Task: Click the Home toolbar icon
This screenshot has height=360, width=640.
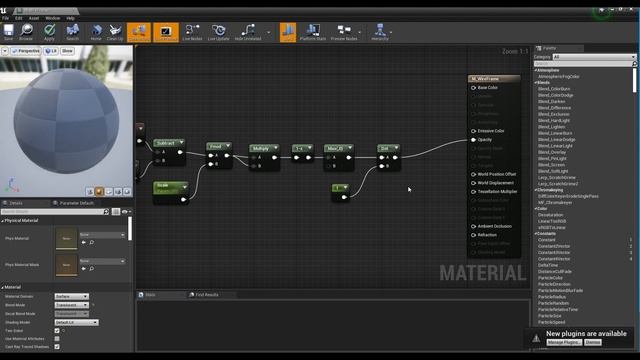Action: pos(96,32)
